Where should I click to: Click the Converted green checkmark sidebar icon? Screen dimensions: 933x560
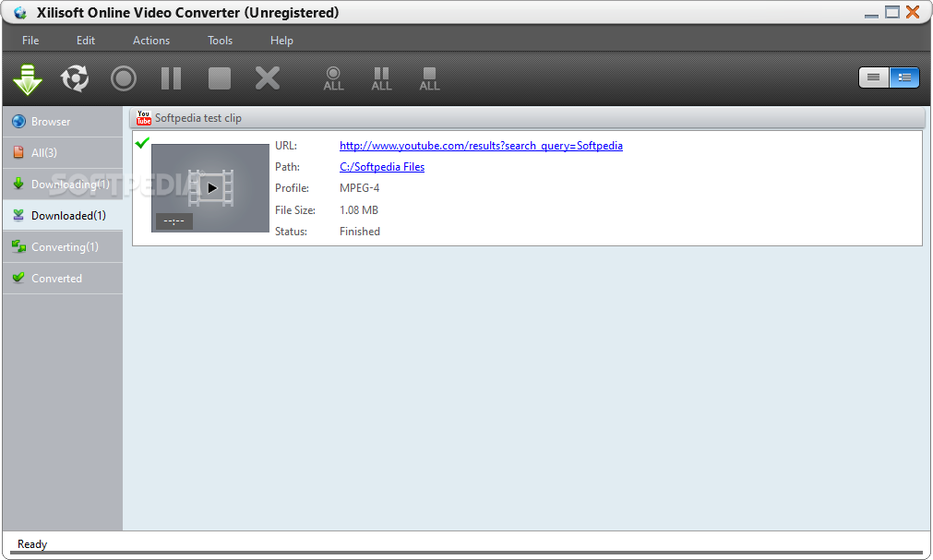tap(18, 278)
